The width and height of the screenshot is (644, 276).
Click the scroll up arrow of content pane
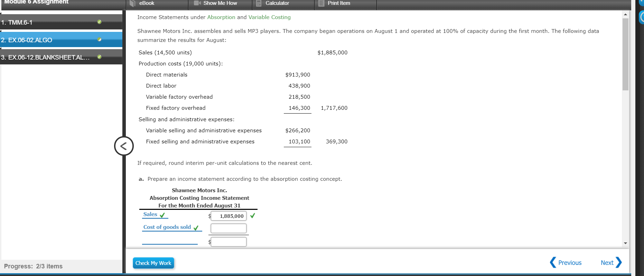pos(625,14)
